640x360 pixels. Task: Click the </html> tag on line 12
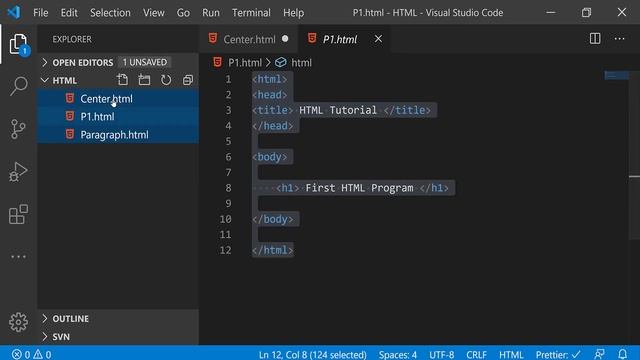(x=272, y=250)
